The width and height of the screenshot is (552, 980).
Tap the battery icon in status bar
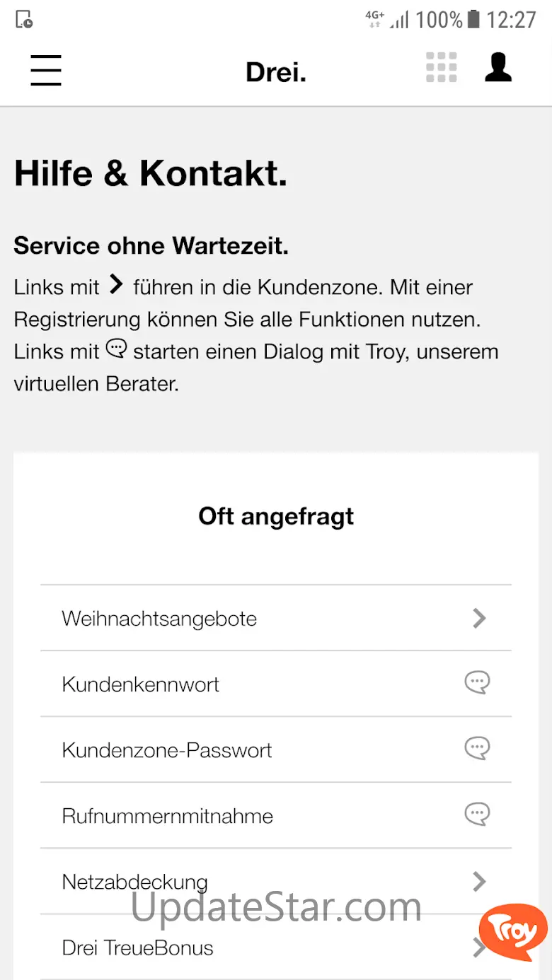pyautogui.click(x=473, y=20)
